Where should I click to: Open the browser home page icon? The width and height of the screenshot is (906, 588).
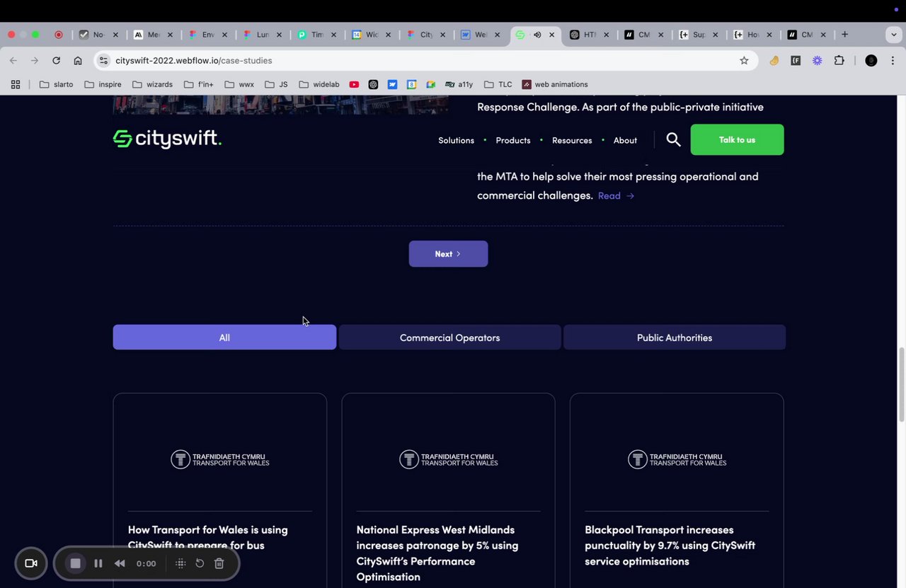point(78,61)
